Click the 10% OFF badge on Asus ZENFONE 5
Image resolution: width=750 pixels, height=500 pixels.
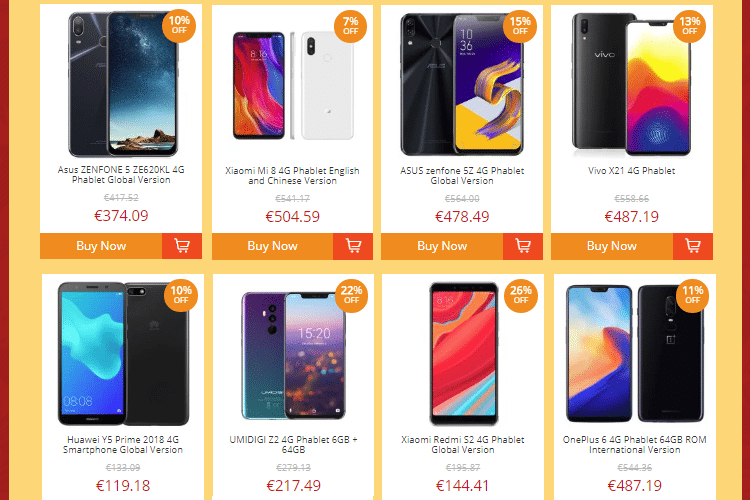click(179, 25)
